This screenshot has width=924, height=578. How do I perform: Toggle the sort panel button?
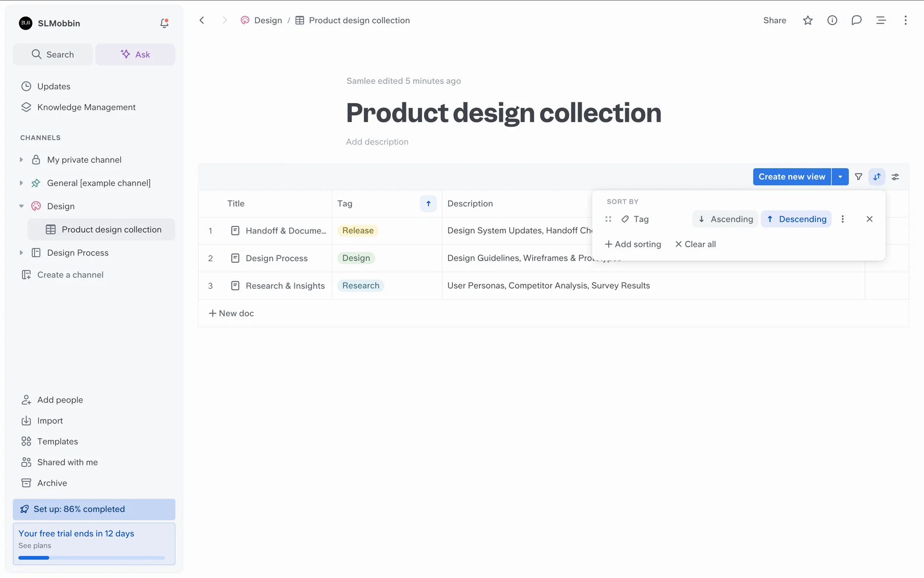pos(877,177)
